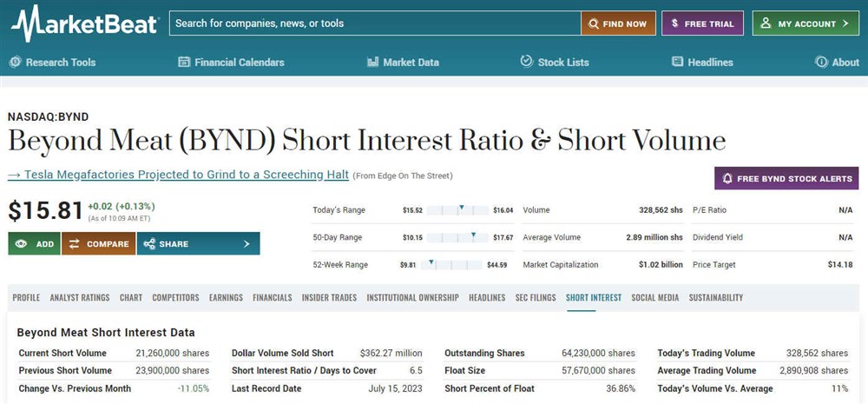
Task: Open the Financial Calendars menu
Action: [232, 62]
